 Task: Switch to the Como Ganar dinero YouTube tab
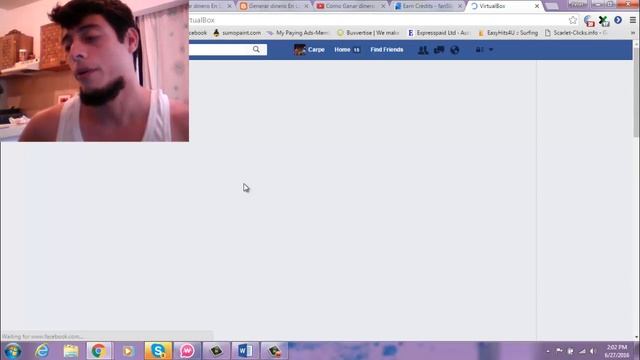[350, 6]
